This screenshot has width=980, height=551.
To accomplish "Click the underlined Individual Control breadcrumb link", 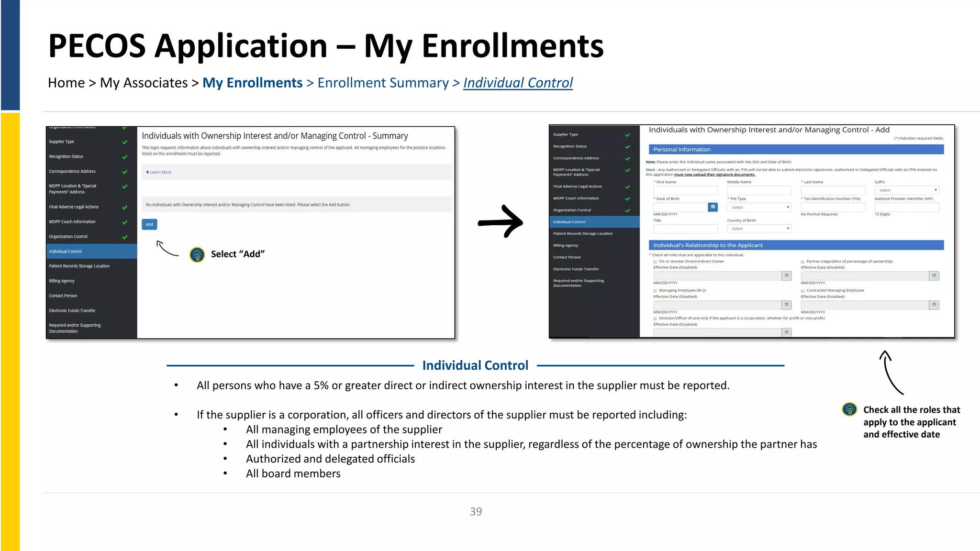I will (x=518, y=83).
